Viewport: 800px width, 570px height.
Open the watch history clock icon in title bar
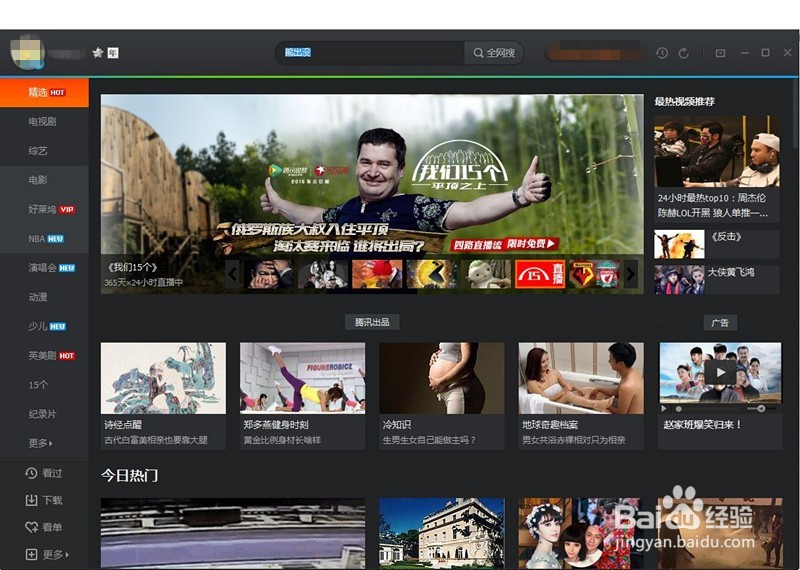tap(662, 53)
